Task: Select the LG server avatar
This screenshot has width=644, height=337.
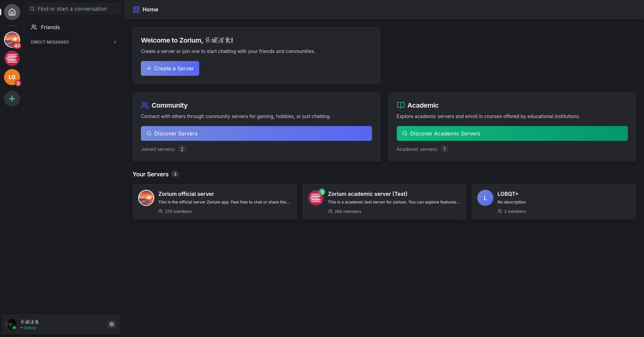Action: click(x=12, y=77)
